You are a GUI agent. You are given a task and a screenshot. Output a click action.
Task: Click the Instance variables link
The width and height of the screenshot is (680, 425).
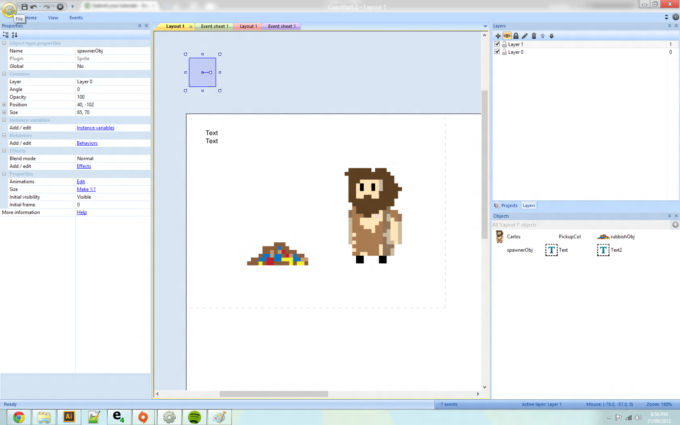(96, 128)
